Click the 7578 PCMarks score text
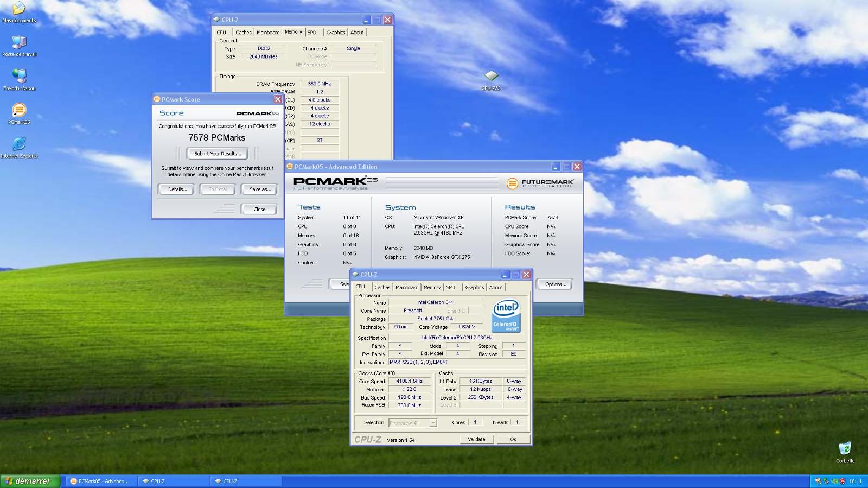Screen dimensions: 868x488 click(x=217, y=138)
